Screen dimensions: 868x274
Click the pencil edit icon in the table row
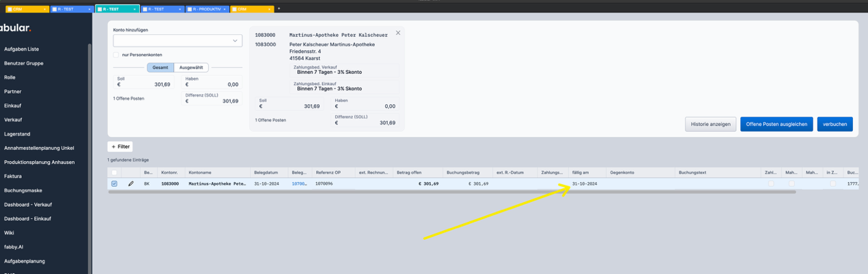131,184
